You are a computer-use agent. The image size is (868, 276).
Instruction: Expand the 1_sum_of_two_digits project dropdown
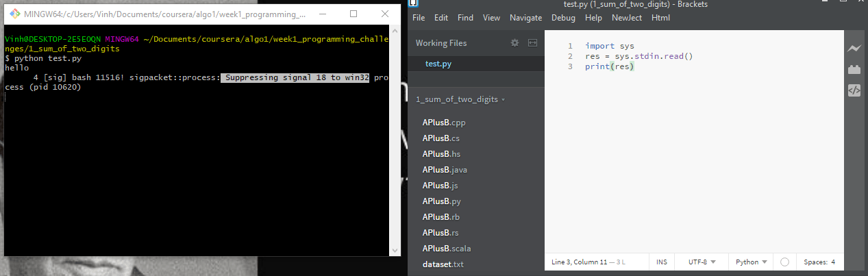[460, 100]
